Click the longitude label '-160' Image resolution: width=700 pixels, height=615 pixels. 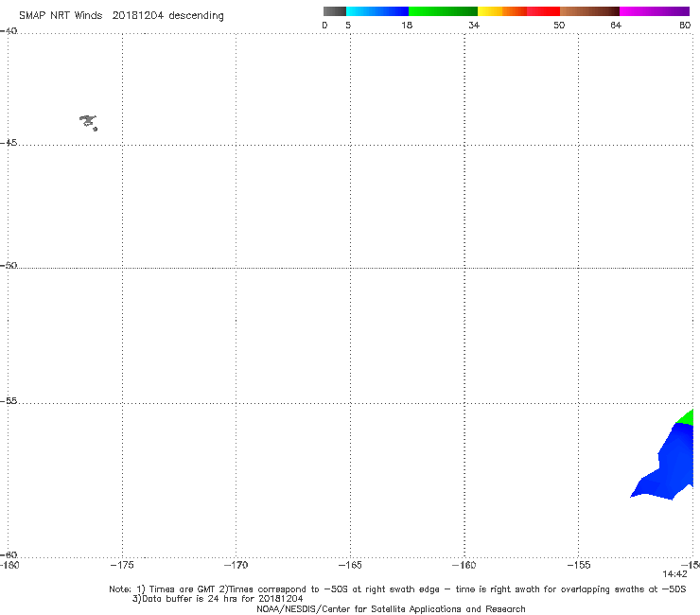(x=464, y=565)
